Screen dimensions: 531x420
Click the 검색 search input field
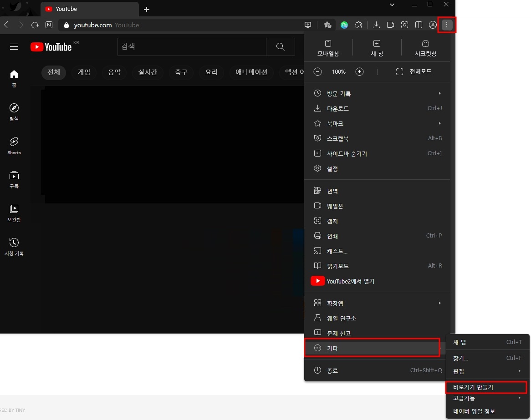point(191,46)
